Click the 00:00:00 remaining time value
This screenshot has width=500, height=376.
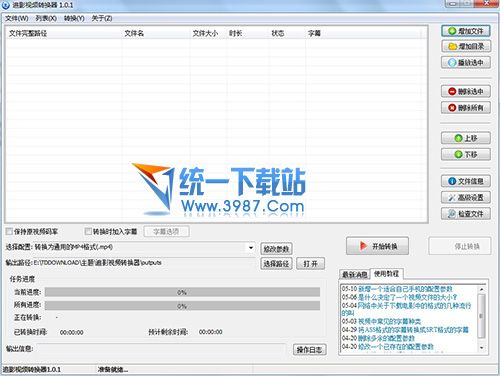pyautogui.click(x=211, y=332)
